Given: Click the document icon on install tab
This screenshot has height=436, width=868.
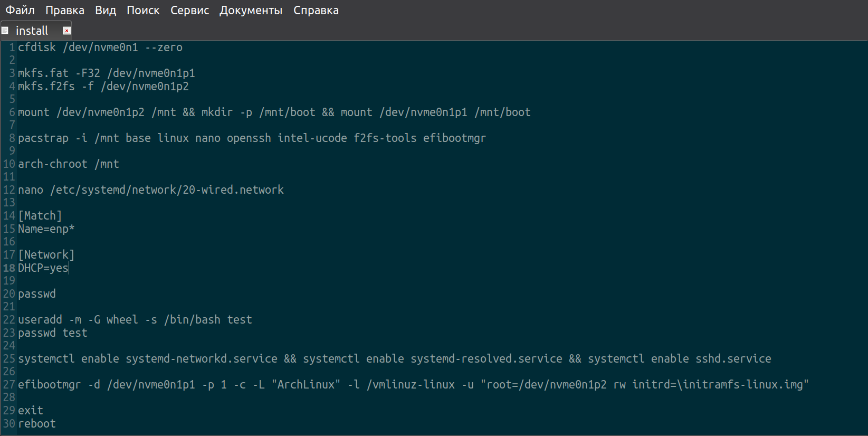Looking at the screenshot, I should tap(5, 31).
